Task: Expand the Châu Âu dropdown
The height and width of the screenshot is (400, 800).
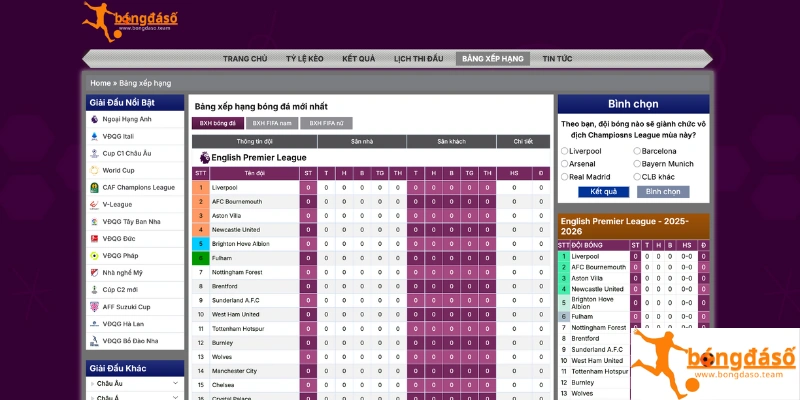Action: [175, 383]
